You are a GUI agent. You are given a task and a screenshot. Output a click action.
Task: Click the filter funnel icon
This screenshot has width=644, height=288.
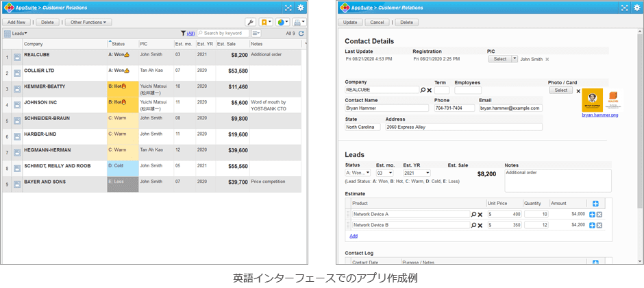[x=183, y=33]
